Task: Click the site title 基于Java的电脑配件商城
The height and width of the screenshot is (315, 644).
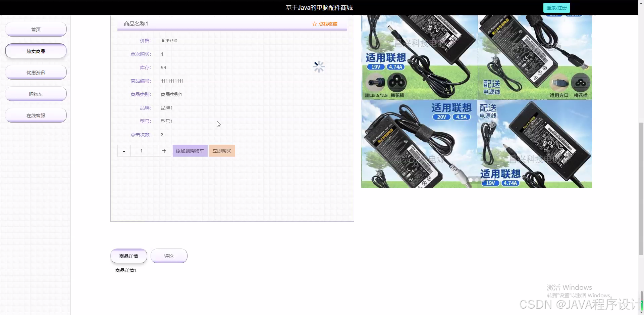Action: click(x=319, y=7)
